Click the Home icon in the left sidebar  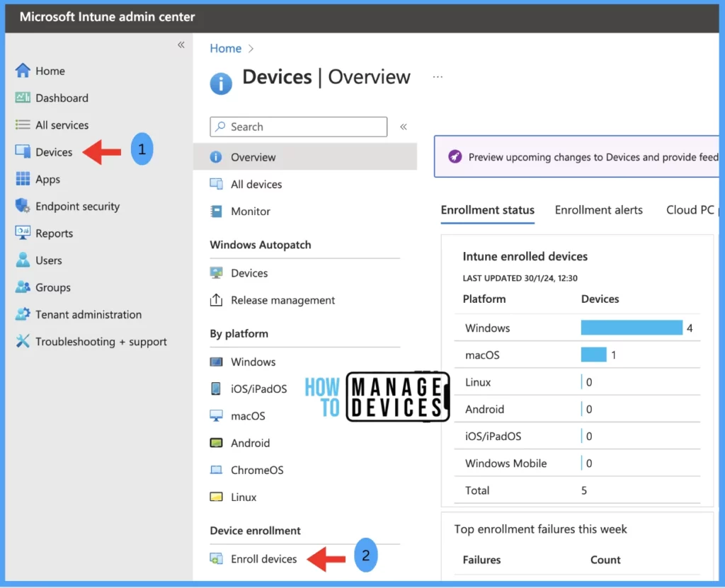pyautogui.click(x=23, y=71)
